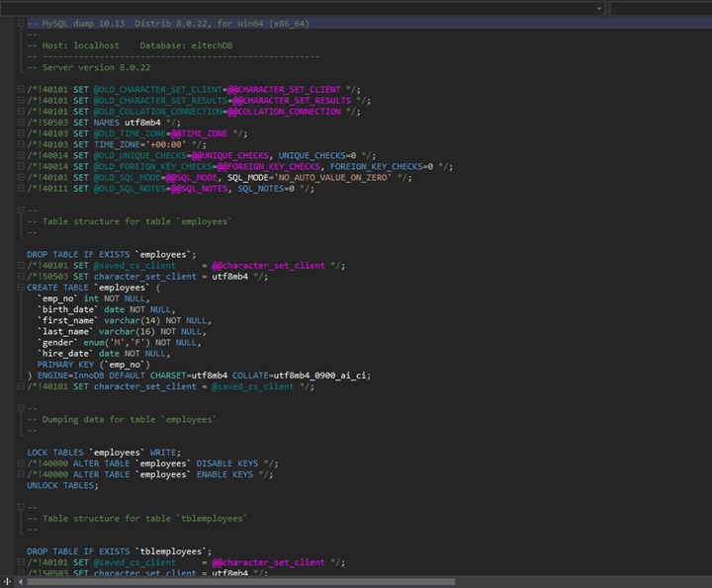Screen dimensions: 712x588
Task: Collapse the SET @OLD_CHARACTER_SET_RESULTS line fold
Action: click(21, 100)
